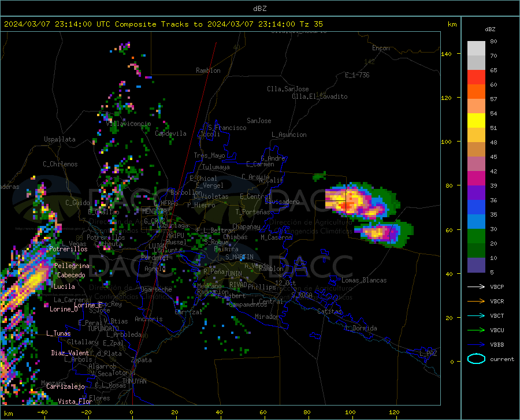Click the RIVAD label
The width and height of the screenshot is (520, 420).
coord(238,285)
